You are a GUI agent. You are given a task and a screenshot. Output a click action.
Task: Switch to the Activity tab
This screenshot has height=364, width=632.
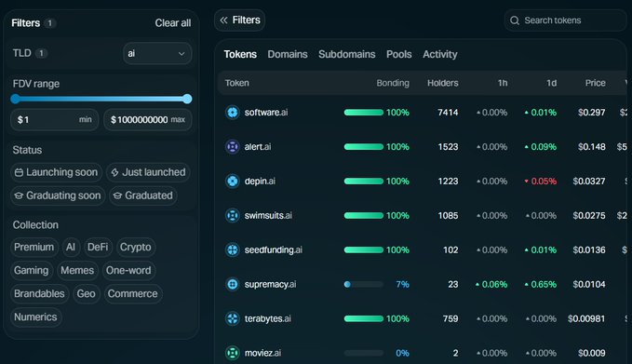[439, 54]
